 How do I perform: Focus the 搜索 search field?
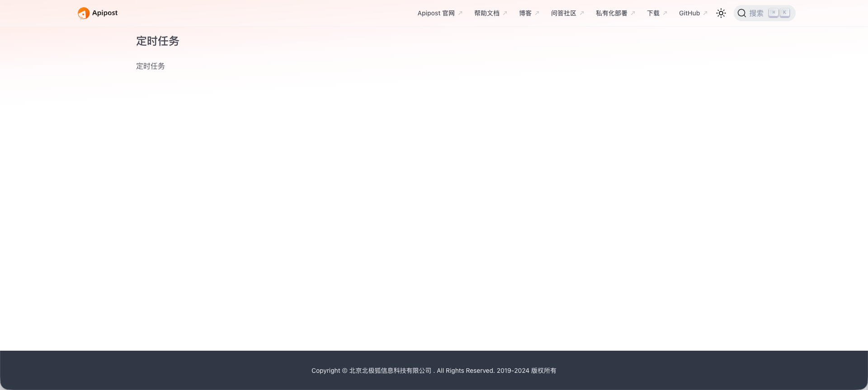(x=764, y=13)
